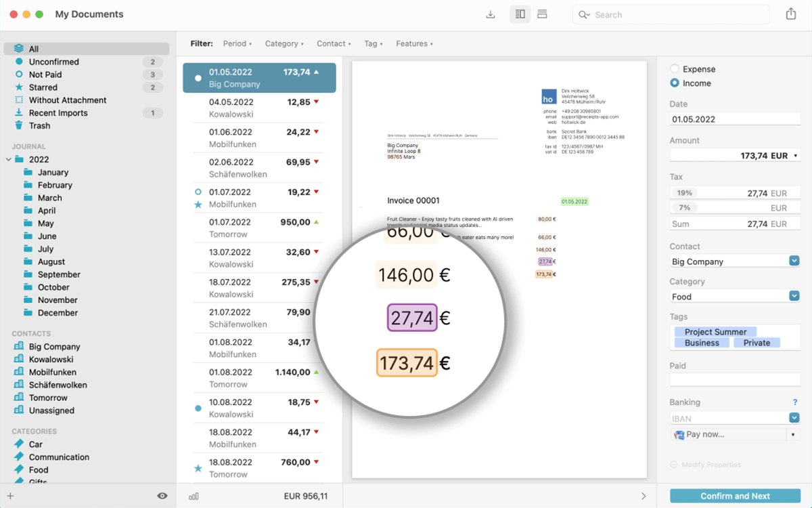Screen dimensions: 812x508
Task: Click the Without Attachment dashed square icon
Action: [19, 100]
